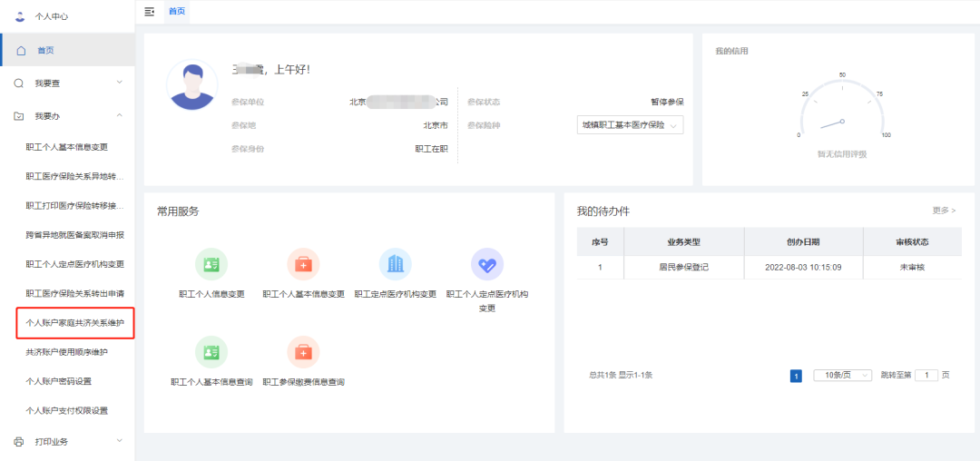The image size is (980, 461).
Task: Click the 更多 link in 我的待办件
Action: tap(943, 211)
